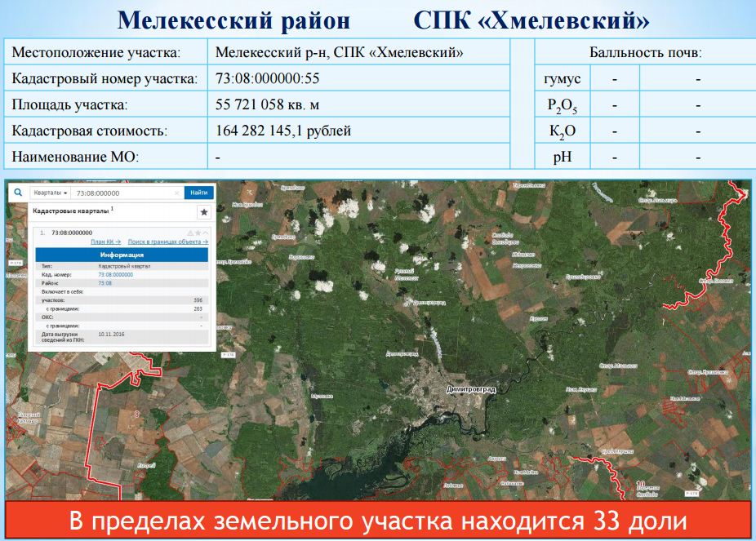Collapse the result using the chevron arrow

(205, 233)
